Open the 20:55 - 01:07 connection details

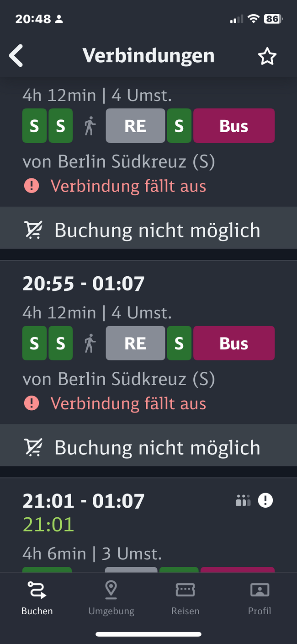click(x=84, y=284)
